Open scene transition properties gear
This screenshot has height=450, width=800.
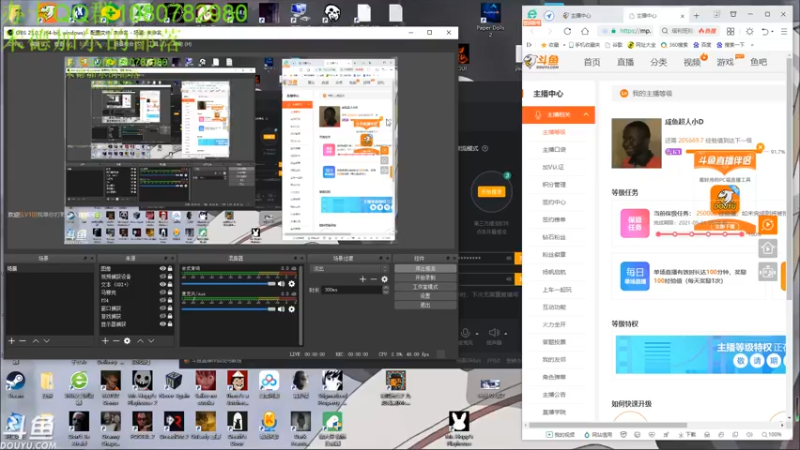(385, 279)
